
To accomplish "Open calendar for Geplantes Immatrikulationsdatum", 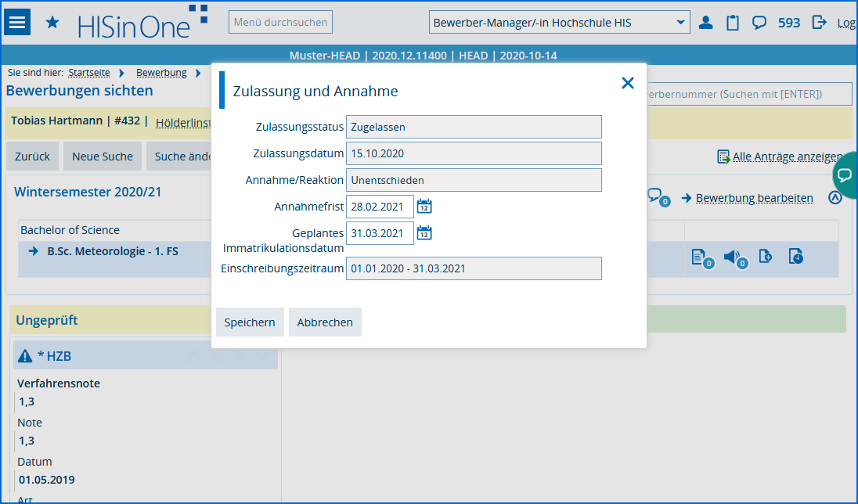I will 424,233.
